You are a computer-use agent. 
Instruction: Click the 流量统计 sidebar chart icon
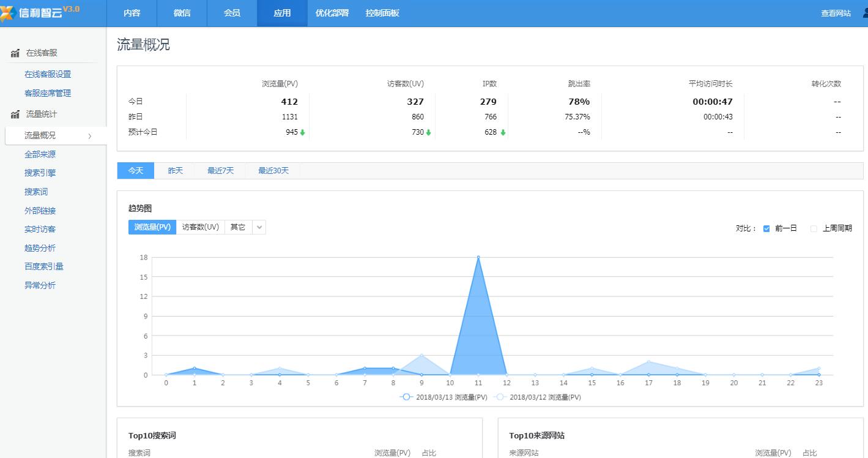coord(15,114)
